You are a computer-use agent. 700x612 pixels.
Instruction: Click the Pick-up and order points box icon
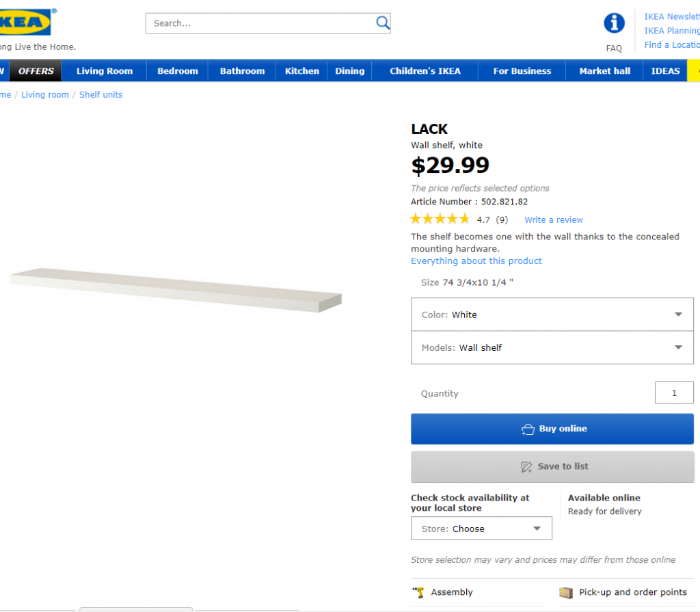[x=565, y=592]
